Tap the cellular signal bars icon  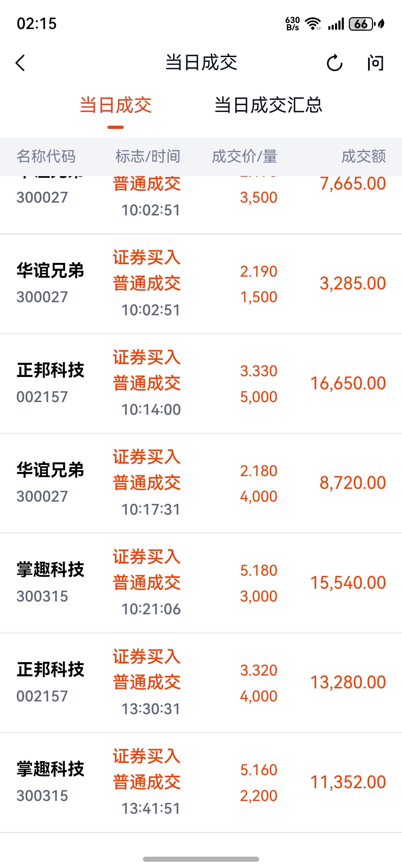click(336, 24)
